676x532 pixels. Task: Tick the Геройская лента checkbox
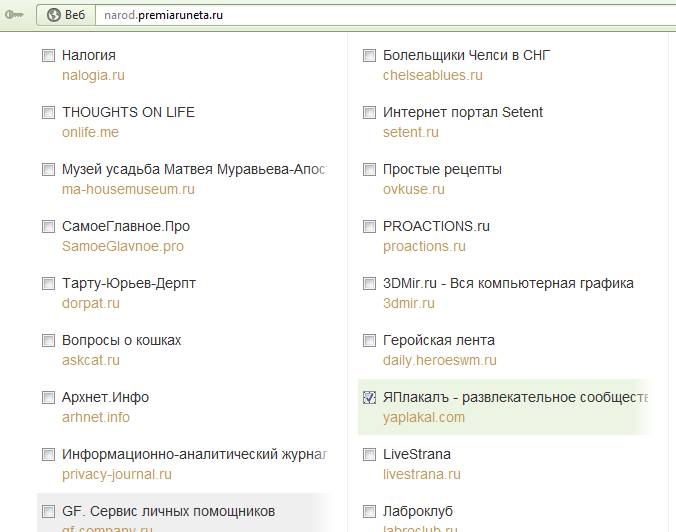[369, 341]
